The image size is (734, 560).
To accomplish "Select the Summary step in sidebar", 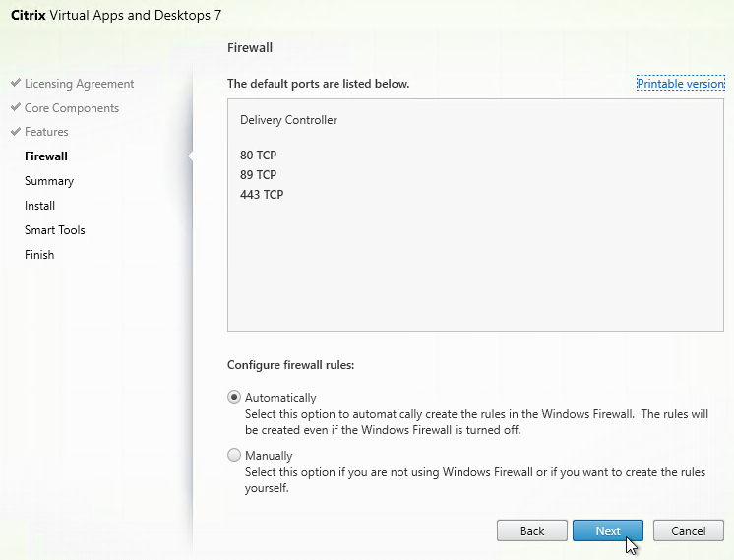I will coord(49,181).
